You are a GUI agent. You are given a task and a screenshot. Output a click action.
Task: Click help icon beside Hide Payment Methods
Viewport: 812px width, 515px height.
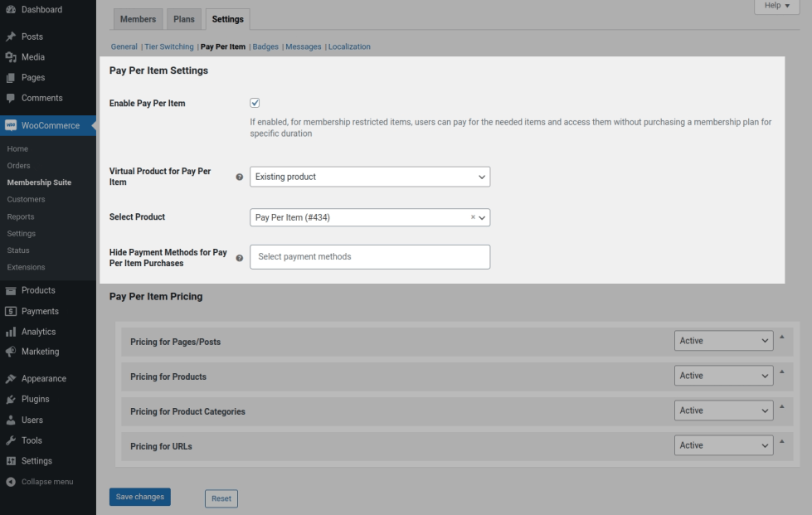coord(240,258)
